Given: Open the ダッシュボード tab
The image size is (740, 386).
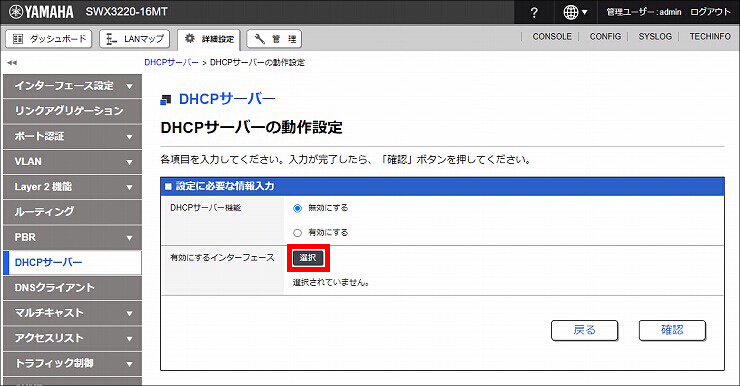Looking at the screenshot, I should [x=49, y=39].
